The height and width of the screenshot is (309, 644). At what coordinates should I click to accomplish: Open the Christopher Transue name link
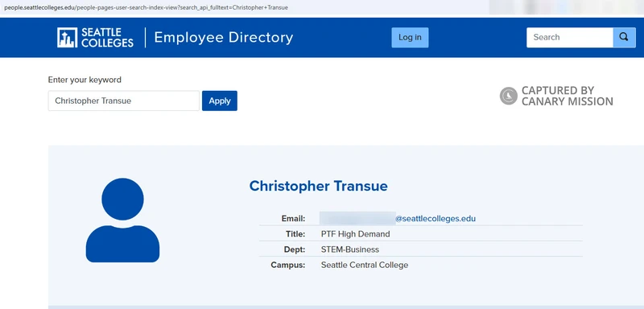[318, 186]
